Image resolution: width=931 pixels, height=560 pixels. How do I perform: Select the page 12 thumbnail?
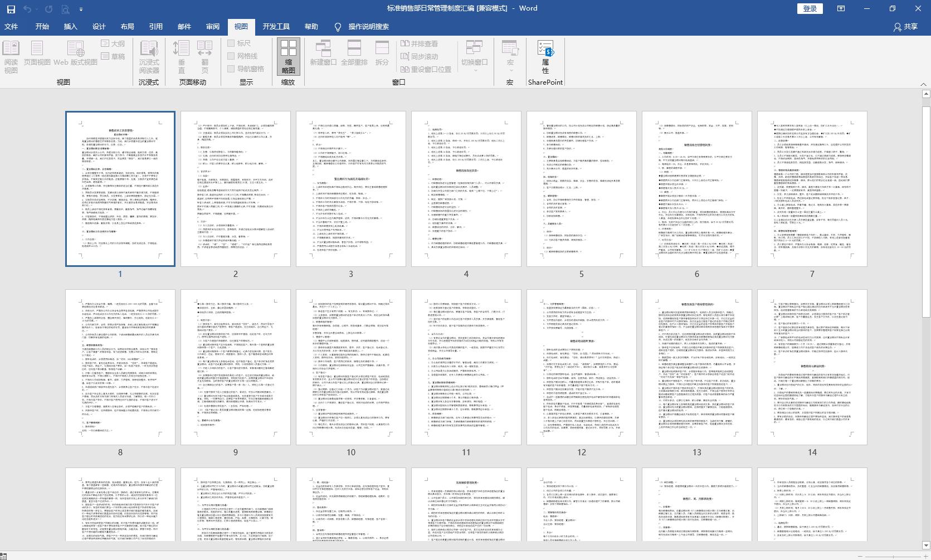(x=582, y=367)
